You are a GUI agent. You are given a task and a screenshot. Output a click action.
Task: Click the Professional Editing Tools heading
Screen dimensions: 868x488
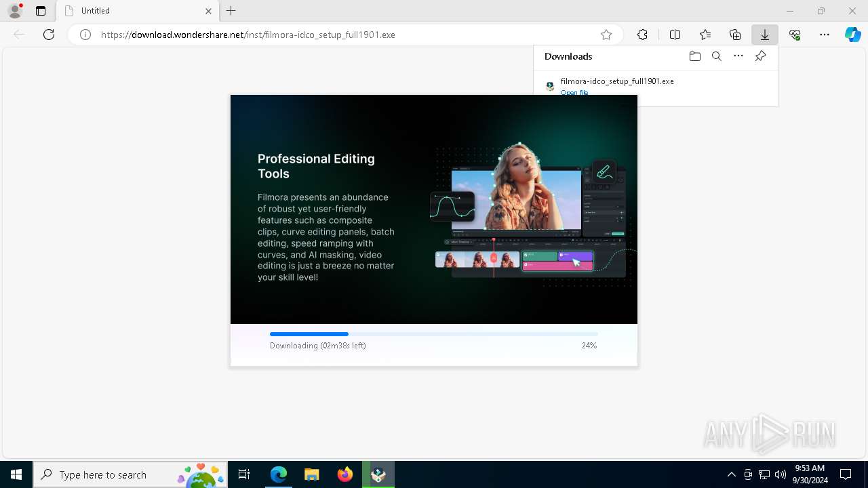coord(316,166)
